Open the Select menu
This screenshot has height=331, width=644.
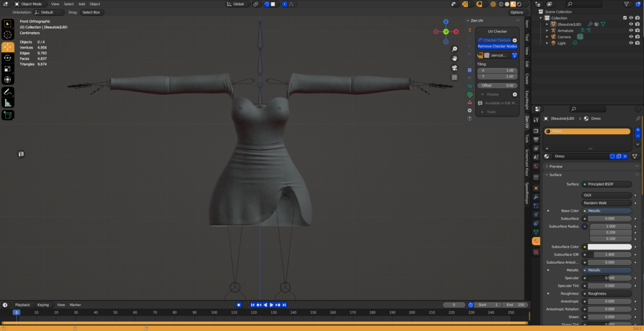69,4
